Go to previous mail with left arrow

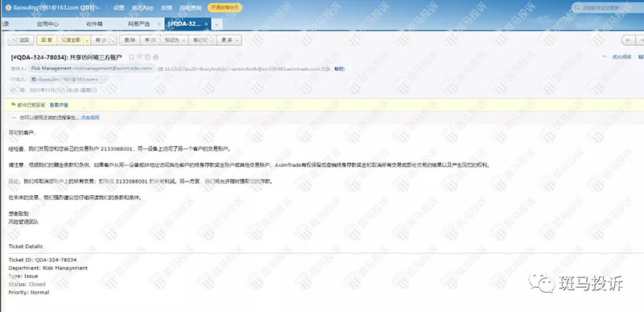(628, 40)
